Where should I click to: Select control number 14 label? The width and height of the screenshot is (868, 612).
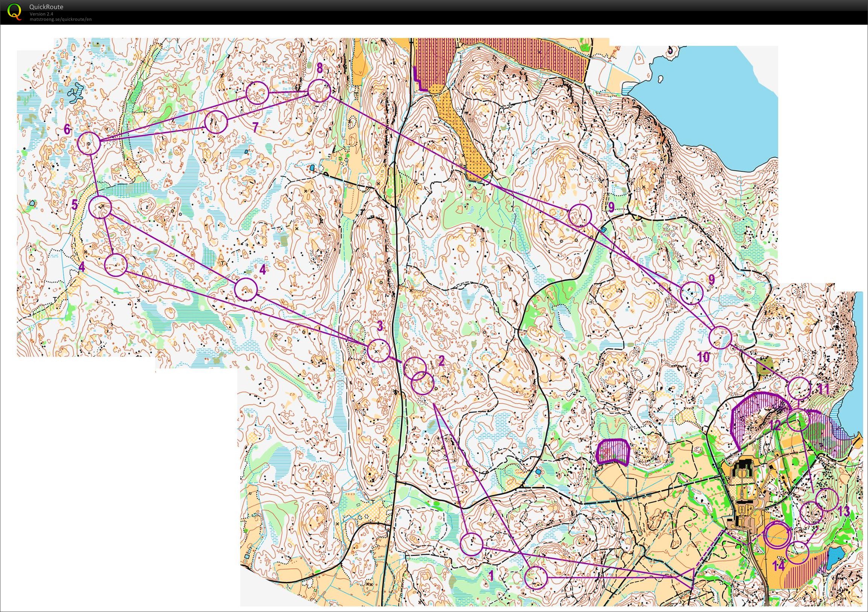coord(779,566)
